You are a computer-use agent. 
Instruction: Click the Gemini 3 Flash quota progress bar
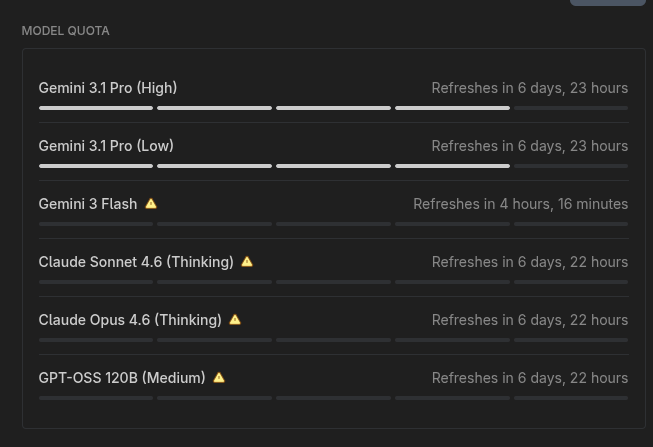(333, 224)
